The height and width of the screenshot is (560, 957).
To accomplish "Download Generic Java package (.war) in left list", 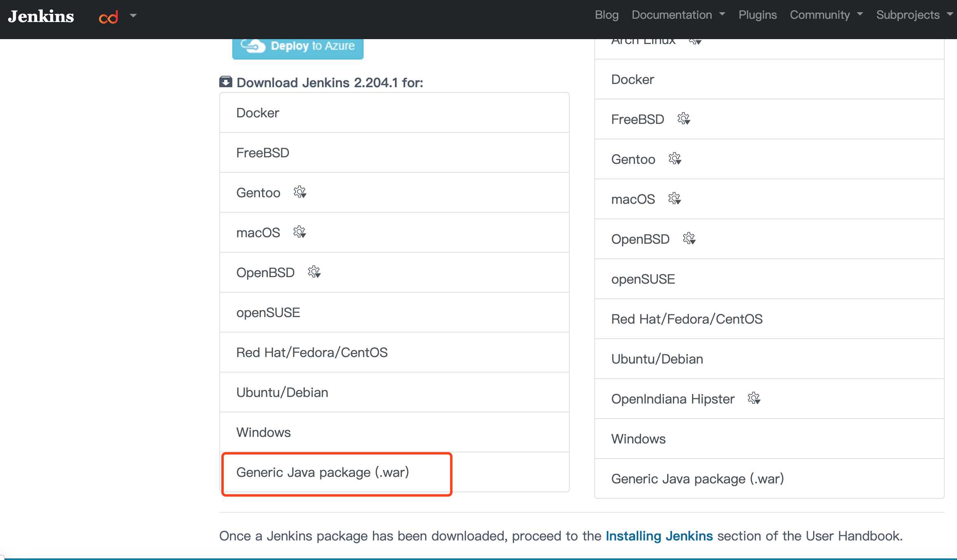I will pyautogui.click(x=394, y=472).
